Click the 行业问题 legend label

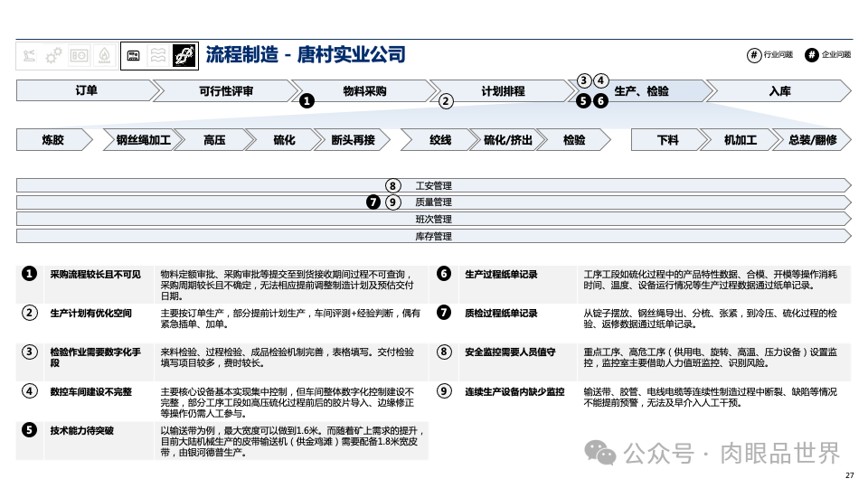(x=778, y=54)
